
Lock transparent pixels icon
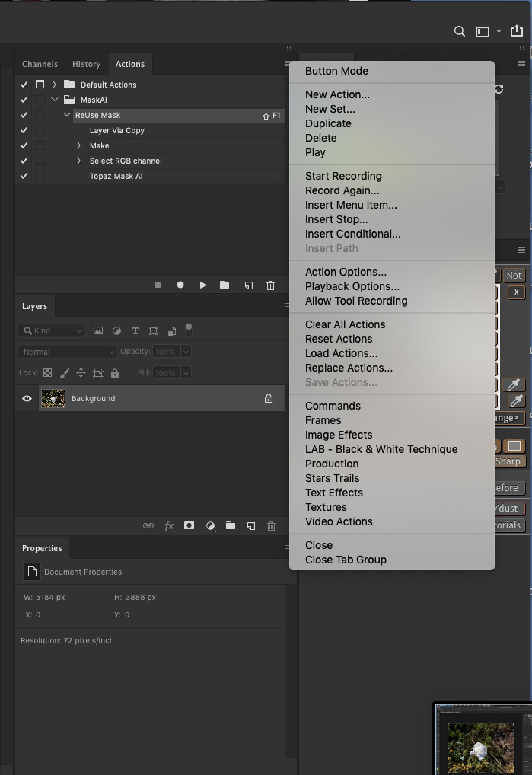pyautogui.click(x=48, y=373)
